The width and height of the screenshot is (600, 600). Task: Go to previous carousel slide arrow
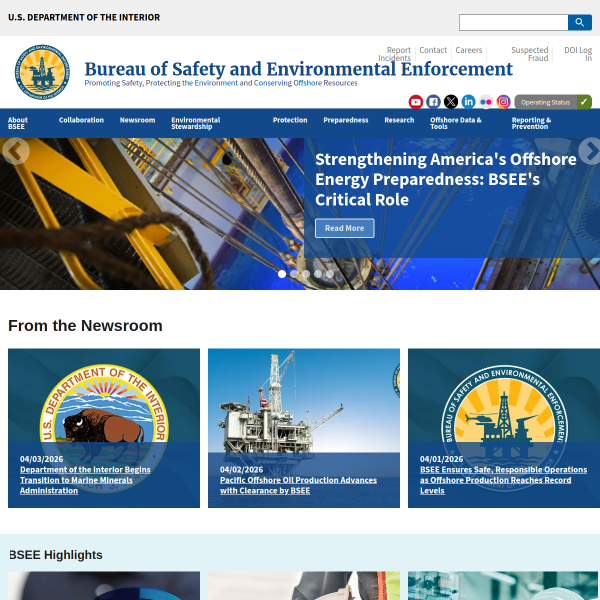click(x=15, y=151)
